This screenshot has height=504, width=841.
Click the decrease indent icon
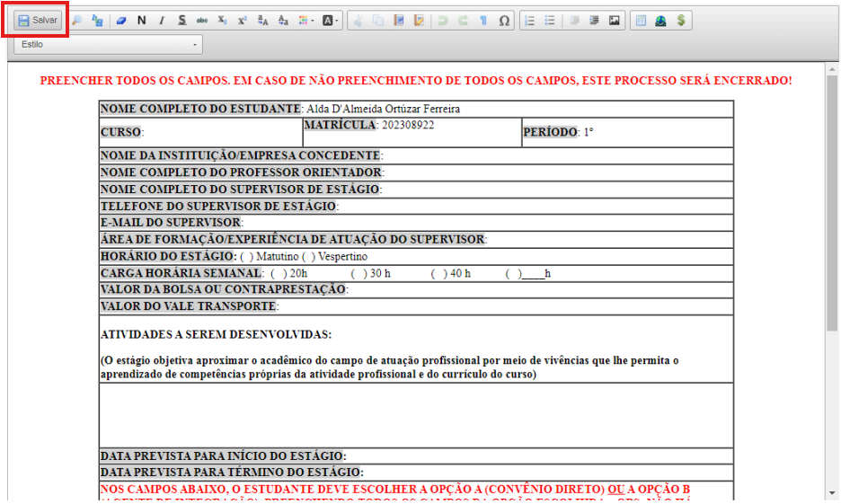click(x=574, y=21)
